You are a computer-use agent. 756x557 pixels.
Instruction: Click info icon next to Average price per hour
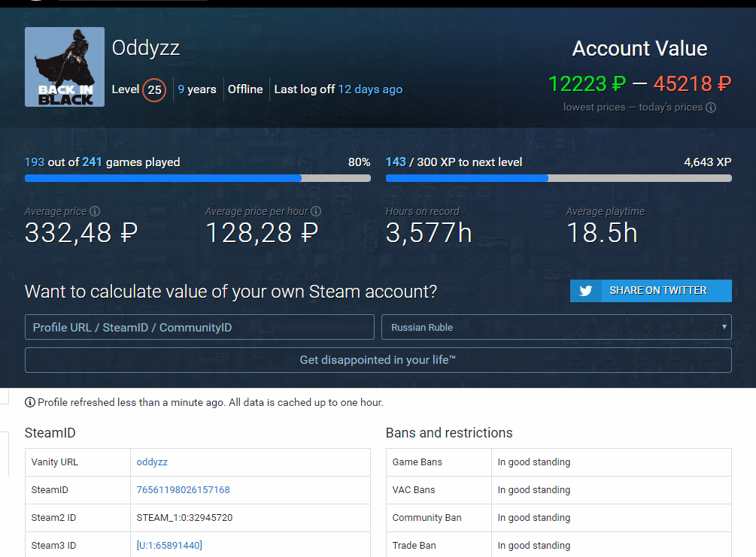click(316, 212)
